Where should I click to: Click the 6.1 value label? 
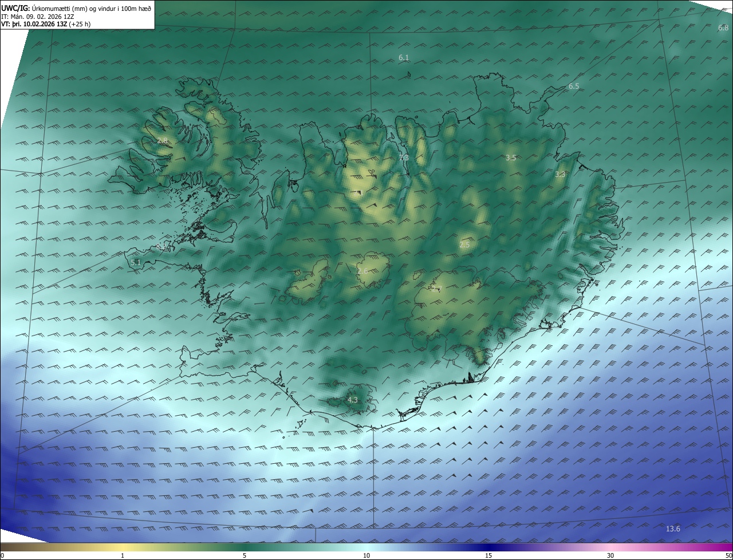coord(404,58)
